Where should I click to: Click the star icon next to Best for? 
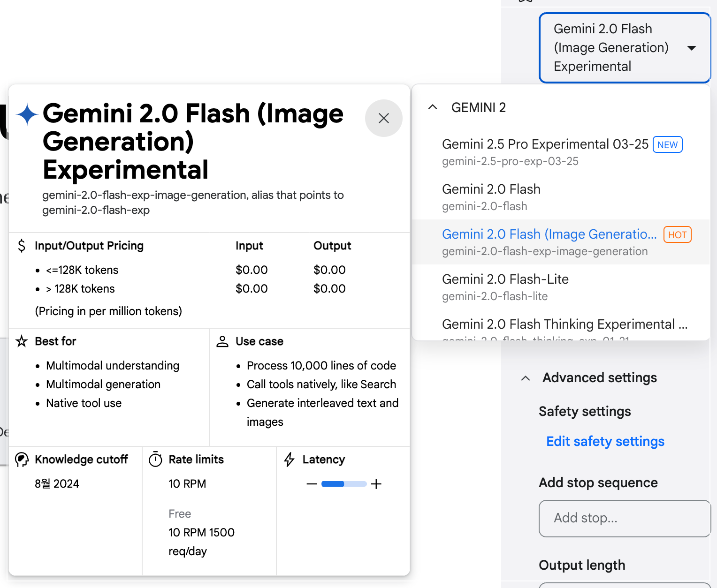coord(21,342)
